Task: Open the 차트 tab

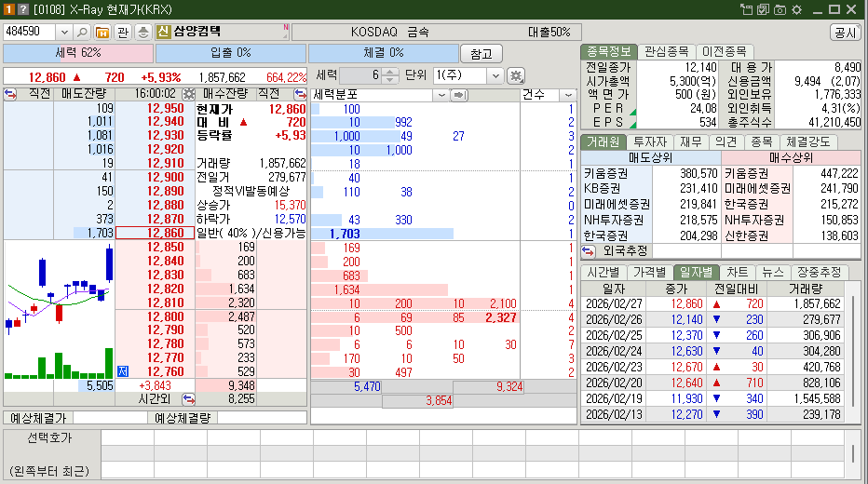Action: pos(738,272)
